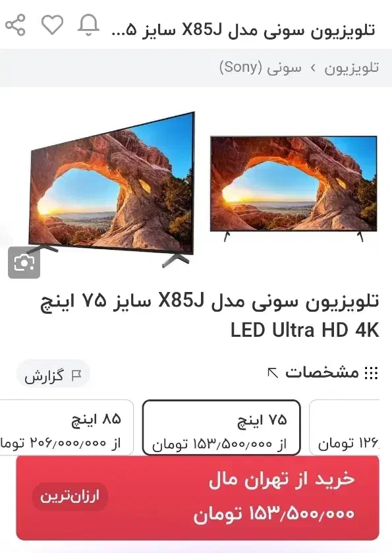This screenshot has height=553, width=392.
Task: Open the سونی (Sony) breadcrumb link
Action: click(260, 67)
